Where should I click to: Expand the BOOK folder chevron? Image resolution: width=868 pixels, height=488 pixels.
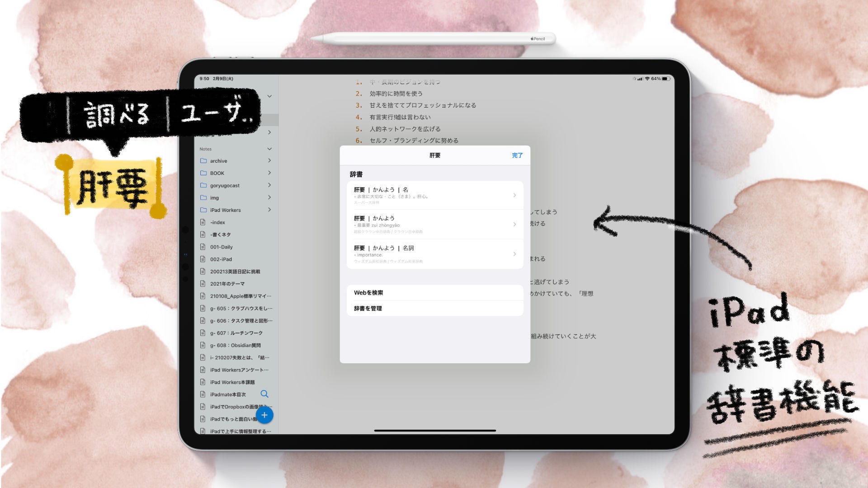pyautogui.click(x=269, y=173)
